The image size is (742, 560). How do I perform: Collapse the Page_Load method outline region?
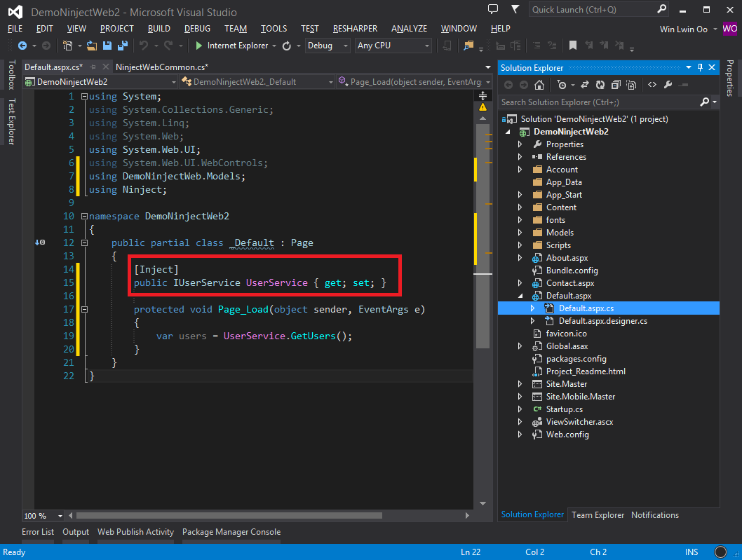(84, 309)
